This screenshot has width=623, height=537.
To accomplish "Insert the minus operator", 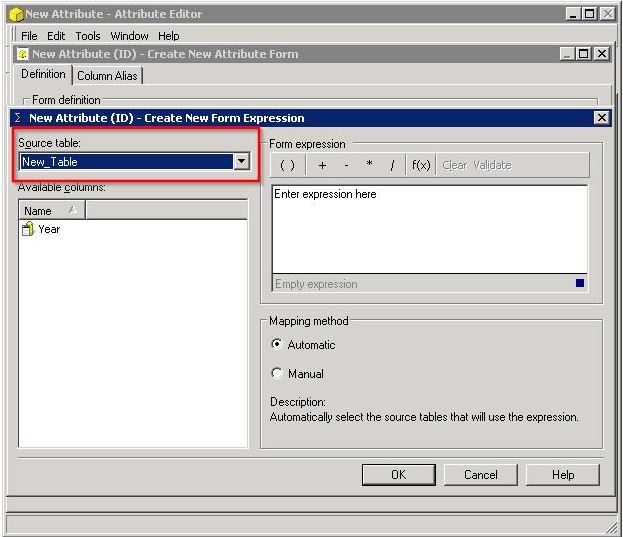I will click(x=346, y=165).
